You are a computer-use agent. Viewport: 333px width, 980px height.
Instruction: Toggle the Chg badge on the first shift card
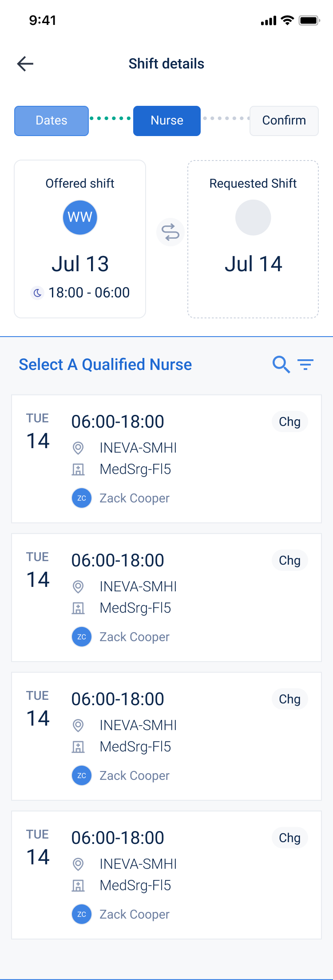coord(289,422)
